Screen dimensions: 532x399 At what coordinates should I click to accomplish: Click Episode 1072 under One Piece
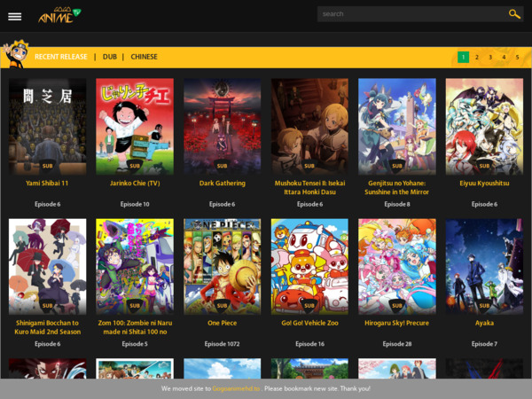click(x=222, y=344)
